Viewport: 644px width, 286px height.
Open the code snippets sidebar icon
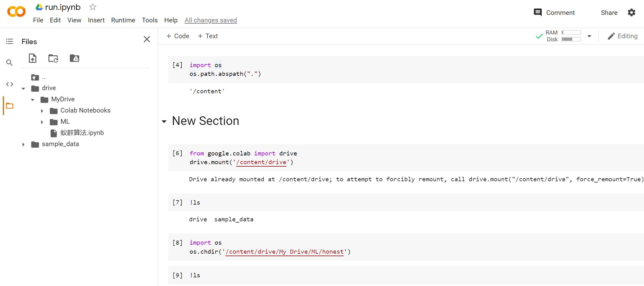(x=10, y=84)
